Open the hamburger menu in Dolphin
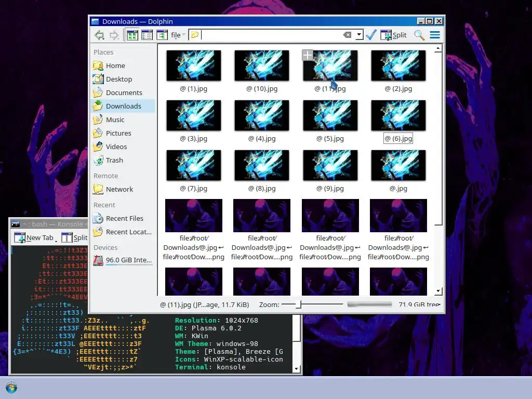 click(435, 35)
